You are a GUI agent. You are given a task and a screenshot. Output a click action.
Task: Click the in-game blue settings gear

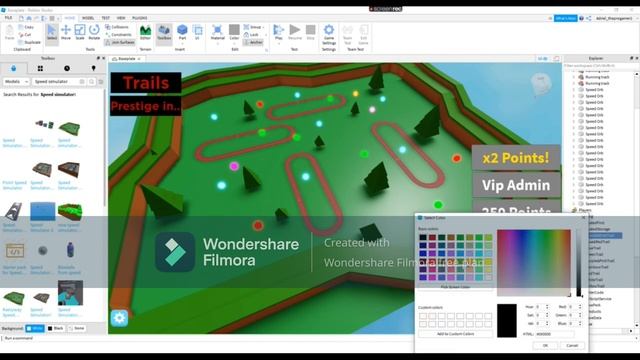pos(119,318)
